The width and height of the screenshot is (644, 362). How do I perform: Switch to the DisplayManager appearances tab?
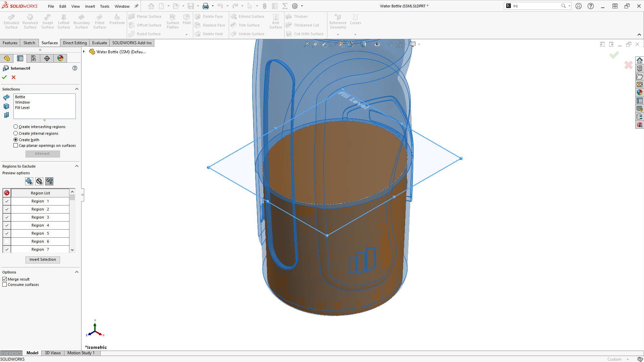[x=60, y=58]
